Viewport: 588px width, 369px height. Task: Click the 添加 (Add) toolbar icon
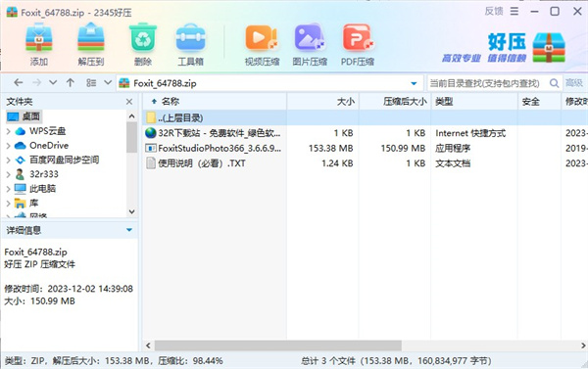39,37
